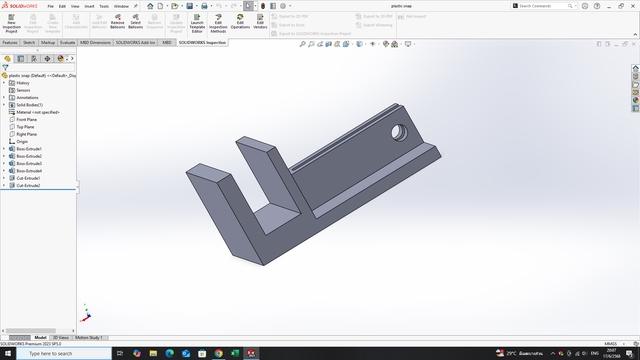Click Zoom to Area icon
This screenshot has height=360, width=640.
(x=311, y=44)
